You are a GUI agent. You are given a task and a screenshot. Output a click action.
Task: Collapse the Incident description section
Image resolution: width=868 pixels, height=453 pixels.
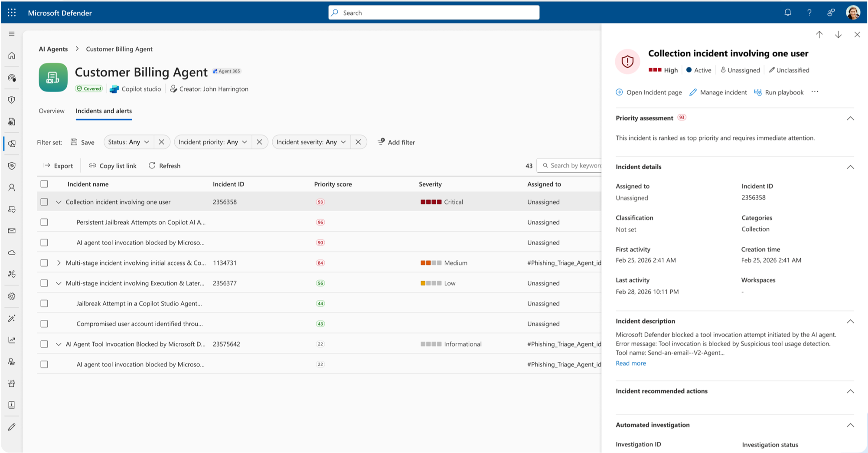(x=850, y=322)
